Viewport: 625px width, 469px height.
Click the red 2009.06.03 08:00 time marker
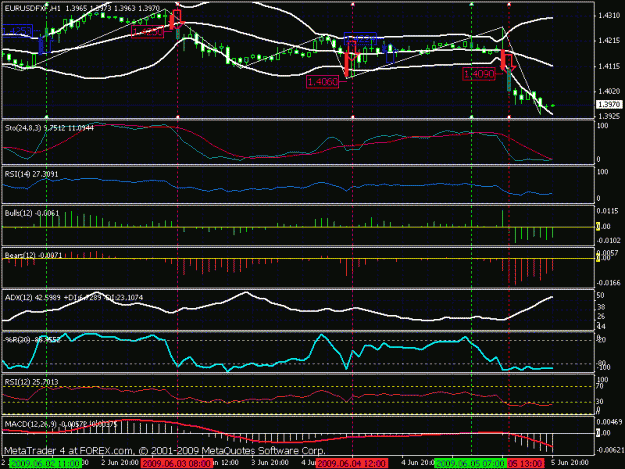click(176, 463)
